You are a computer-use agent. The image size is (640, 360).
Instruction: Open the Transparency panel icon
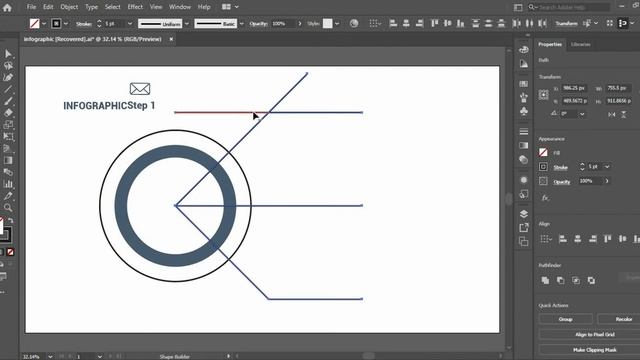click(524, 160)
